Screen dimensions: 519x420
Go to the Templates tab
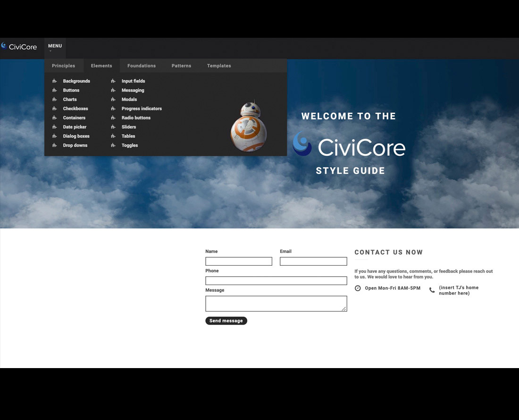219,66
